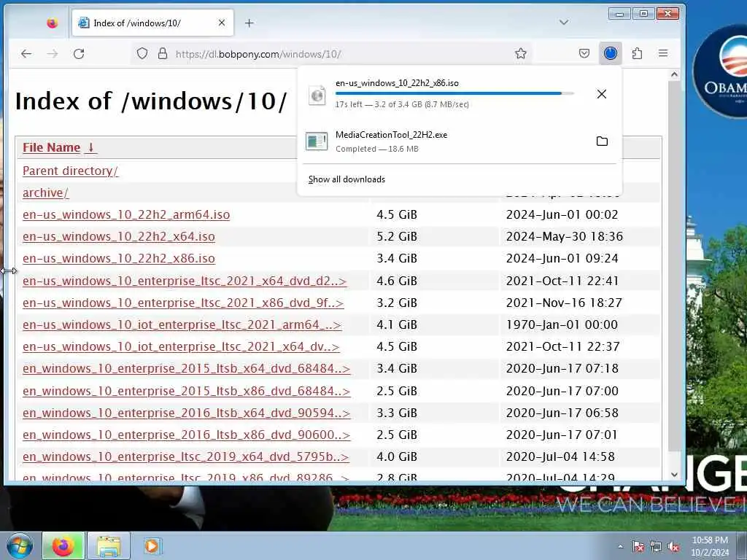Open the Firefox hamburger menu
This screenshot has width=747, height=560.
663,53
